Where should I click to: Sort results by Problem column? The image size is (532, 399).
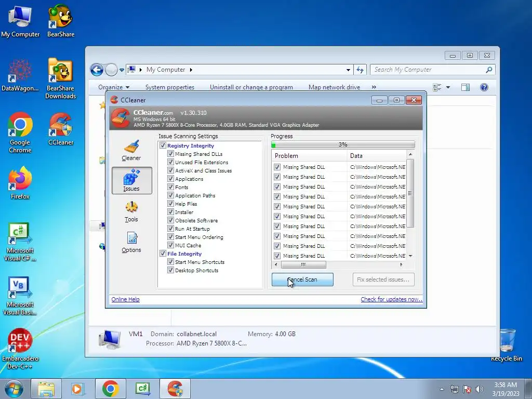tap(310, 156)
